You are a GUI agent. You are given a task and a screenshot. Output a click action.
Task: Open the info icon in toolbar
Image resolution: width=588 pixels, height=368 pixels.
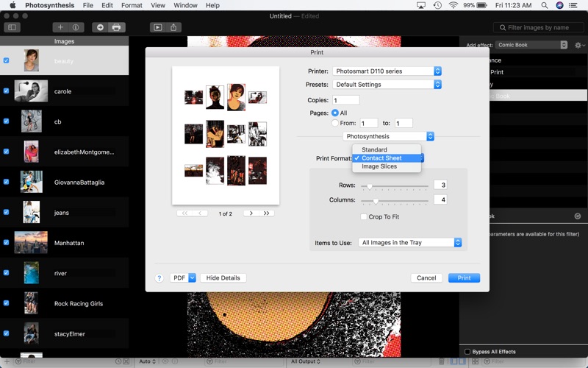click(x=76, y=27)
